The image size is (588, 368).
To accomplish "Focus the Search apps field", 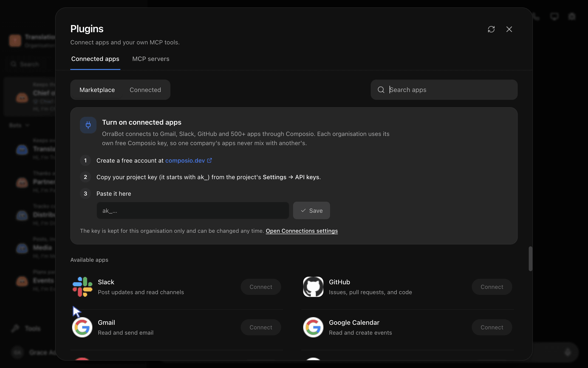I will pyautogui.click(x=444, y=90).
